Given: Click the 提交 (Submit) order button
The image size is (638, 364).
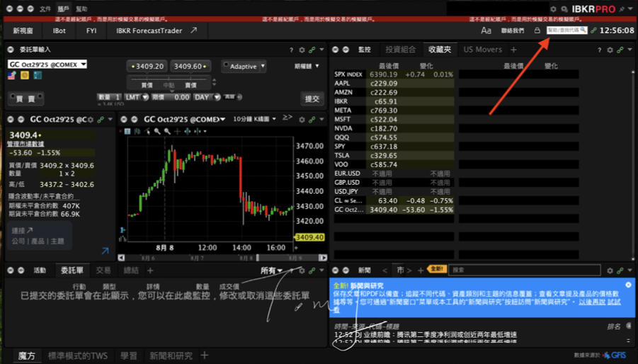Looking at the screenshot, I should 312,99.
